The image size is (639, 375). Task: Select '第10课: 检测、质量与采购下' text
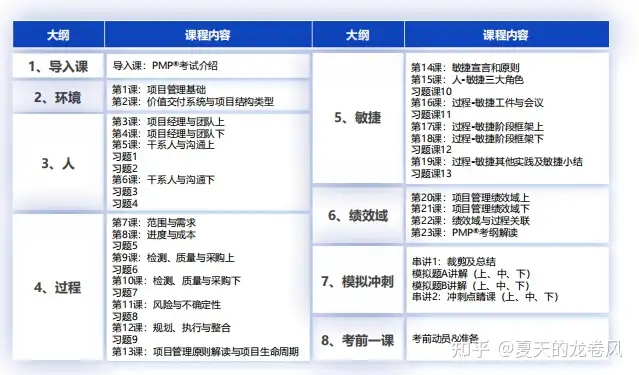point(176,281)
